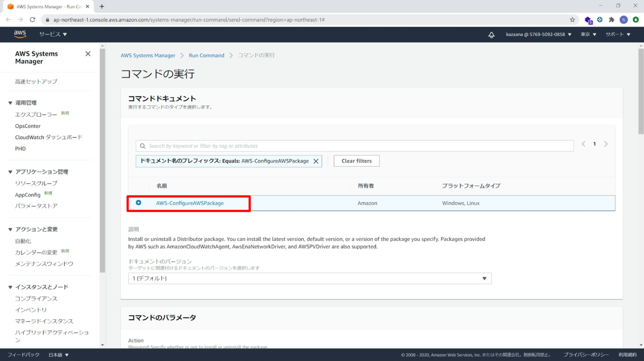
Task: Open the Run Command breadcrumb link
Action: coord(206,55)
